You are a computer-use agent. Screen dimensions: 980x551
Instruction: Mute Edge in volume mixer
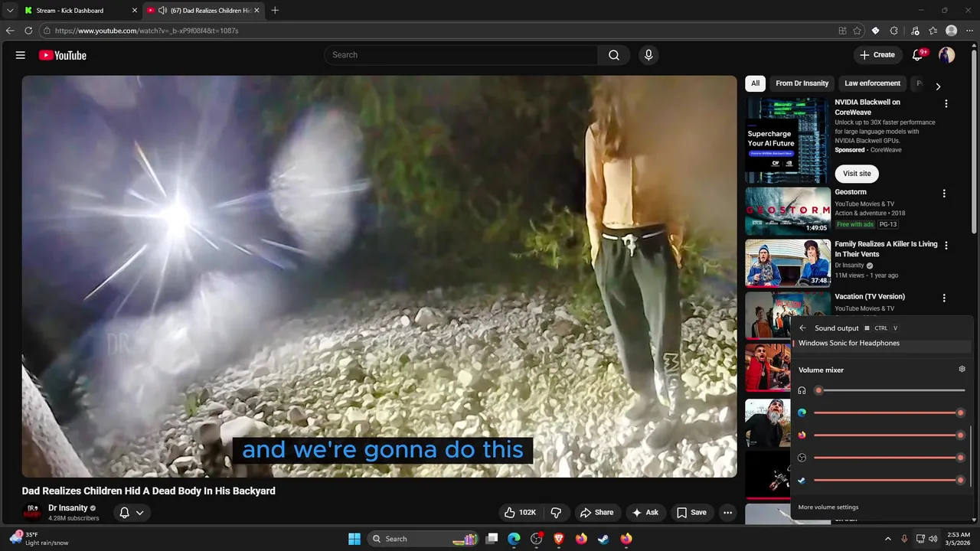802,412
